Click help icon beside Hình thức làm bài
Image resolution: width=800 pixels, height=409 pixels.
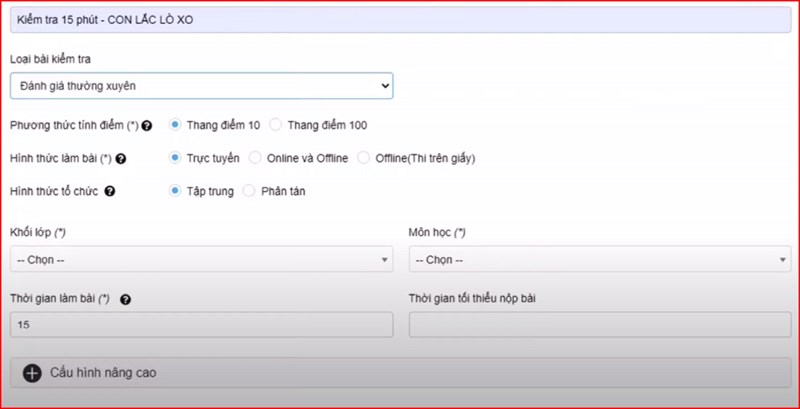(120, 159)
